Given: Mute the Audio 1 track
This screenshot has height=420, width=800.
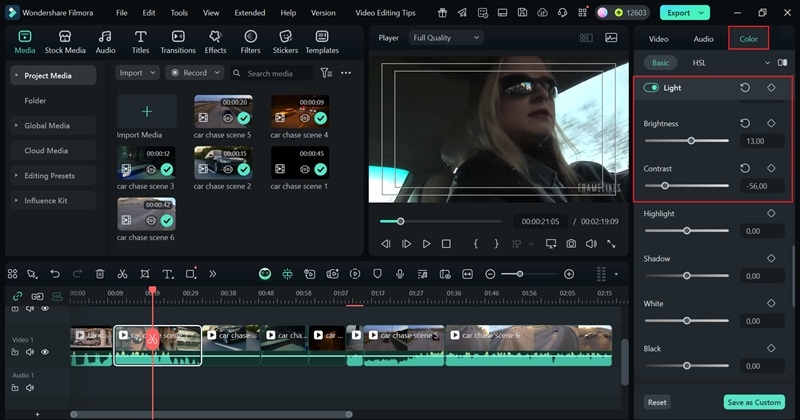Looking at the screenshot, I should 29,387.
